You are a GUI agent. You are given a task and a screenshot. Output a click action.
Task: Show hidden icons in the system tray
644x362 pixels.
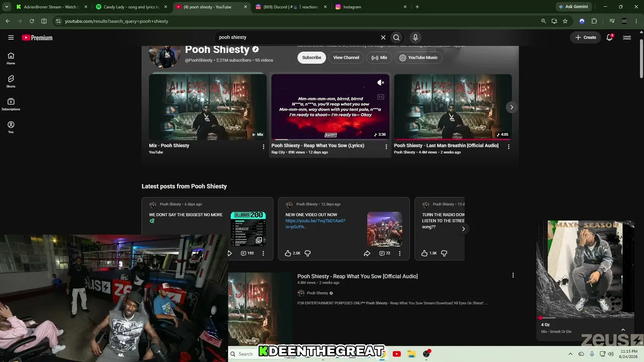click(x=570, y=354)
